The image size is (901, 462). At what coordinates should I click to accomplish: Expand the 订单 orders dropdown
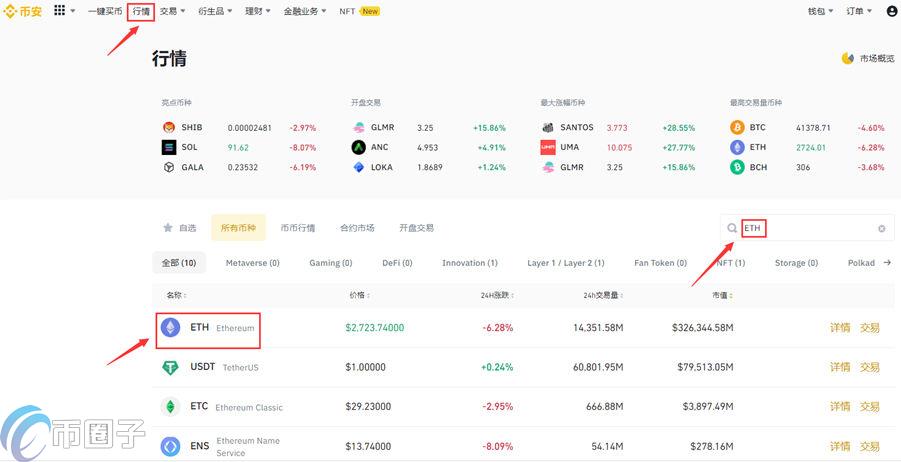[x=858, y=11]
